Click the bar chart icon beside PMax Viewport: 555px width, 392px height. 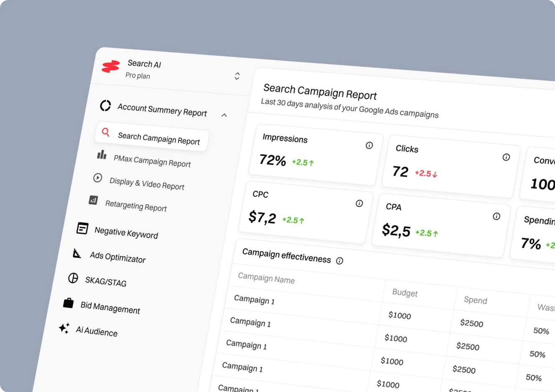[102, 155]
